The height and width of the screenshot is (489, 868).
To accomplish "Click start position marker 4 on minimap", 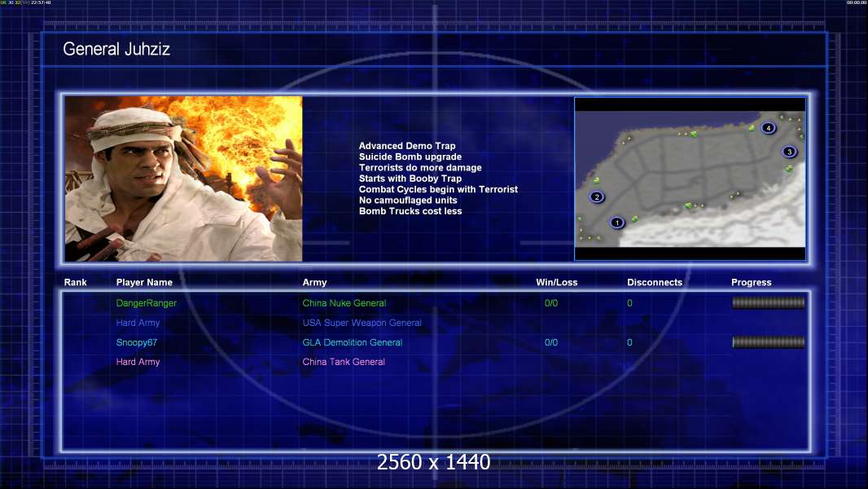I will tap(768, 128).
